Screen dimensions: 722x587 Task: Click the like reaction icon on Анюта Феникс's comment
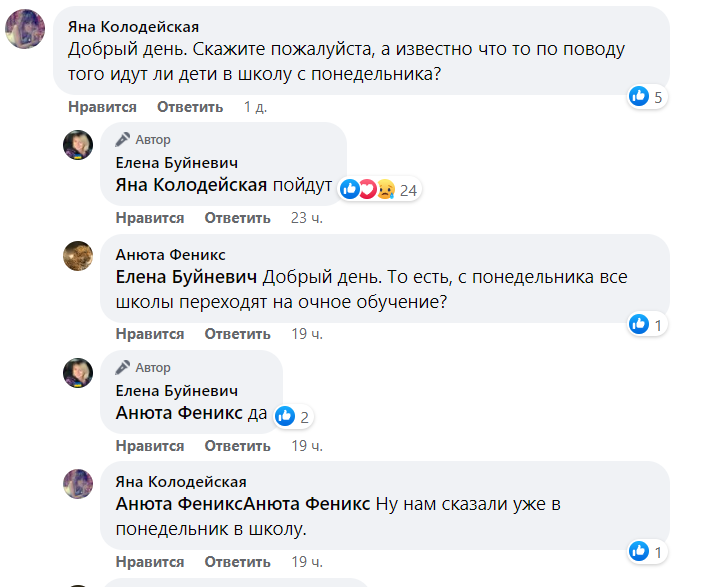(x=639, y=324)
